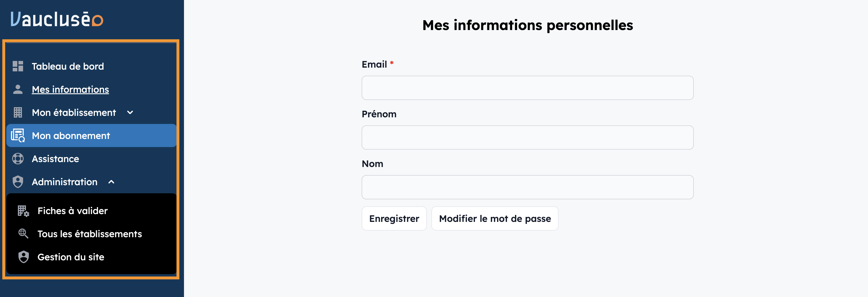Focus the Email input field
The image size is (868, 297).
pyautogui.click(x=527, y=88)
